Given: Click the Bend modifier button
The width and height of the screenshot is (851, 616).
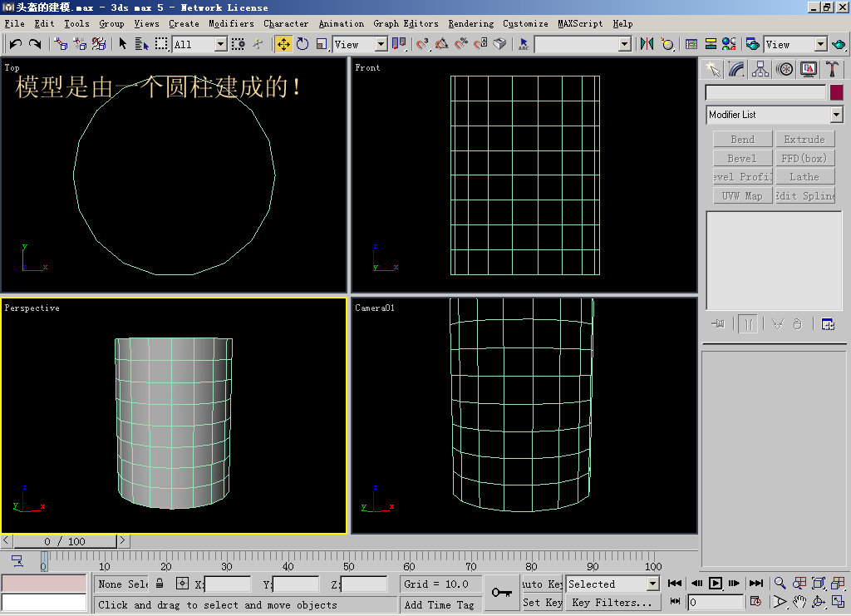Looking at the screenshot, I should click(742, 140).
